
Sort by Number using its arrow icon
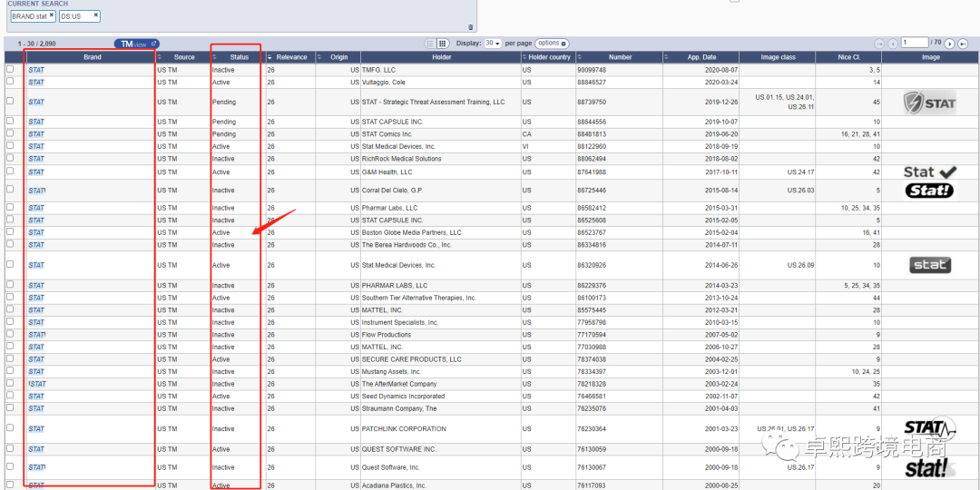click(579, 57)
